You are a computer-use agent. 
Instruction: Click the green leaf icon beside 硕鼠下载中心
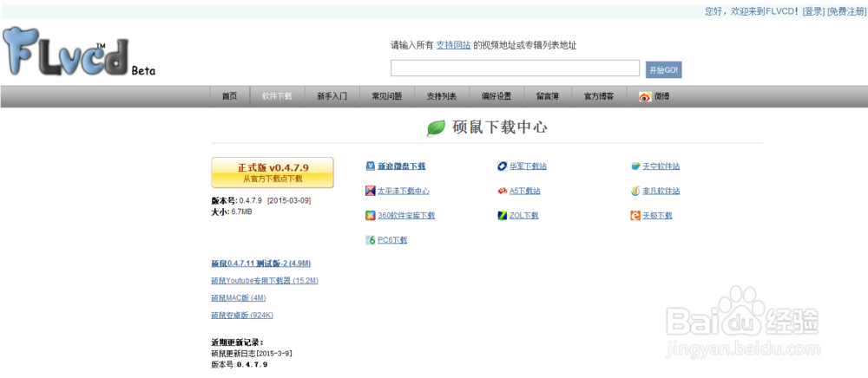(x=437, y=128)
